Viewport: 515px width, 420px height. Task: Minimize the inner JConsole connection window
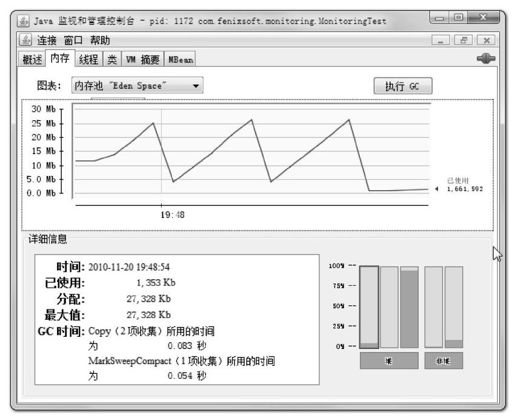click(x=441, y=40)
